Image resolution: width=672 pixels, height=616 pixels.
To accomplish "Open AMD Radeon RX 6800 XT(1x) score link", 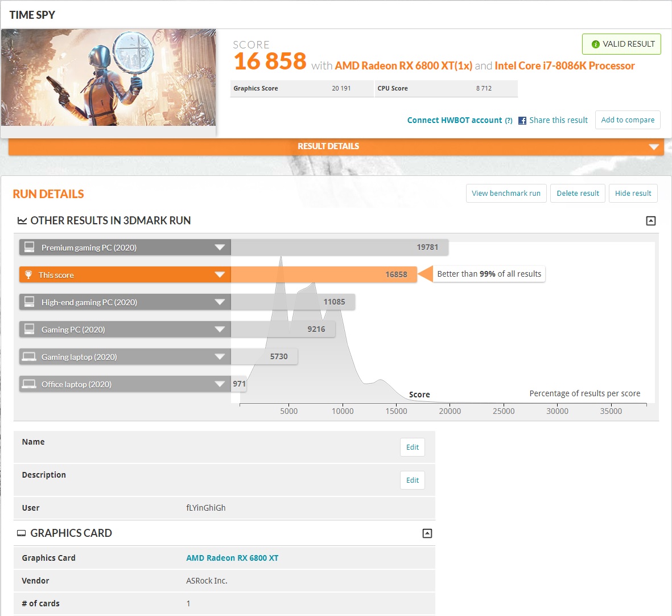I will point(403,65).
